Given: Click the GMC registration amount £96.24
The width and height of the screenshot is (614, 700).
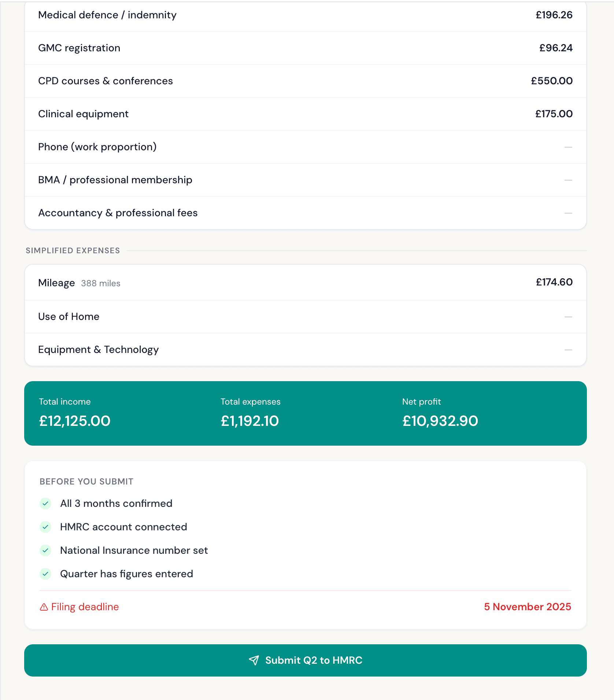Looking at the screenshot, I should click(555, 48).
